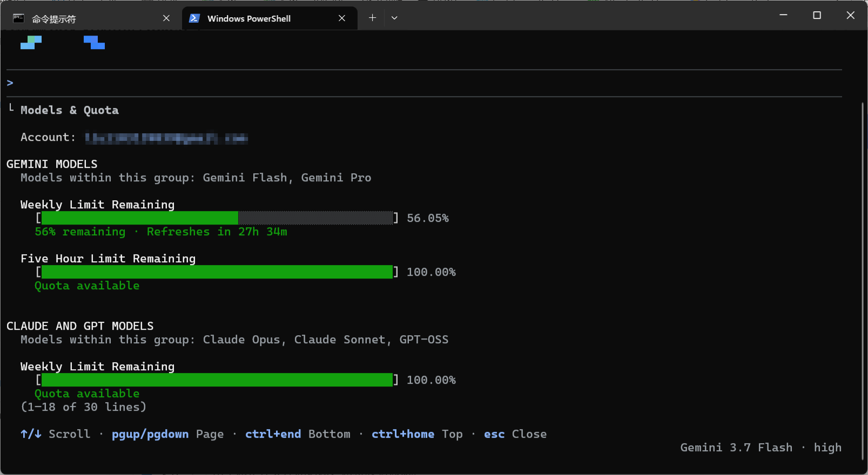Click the Claude Opus, Claude Sonnet, GPT-OSS line
The image size is (868, 475).
click(x=234, y=340)
